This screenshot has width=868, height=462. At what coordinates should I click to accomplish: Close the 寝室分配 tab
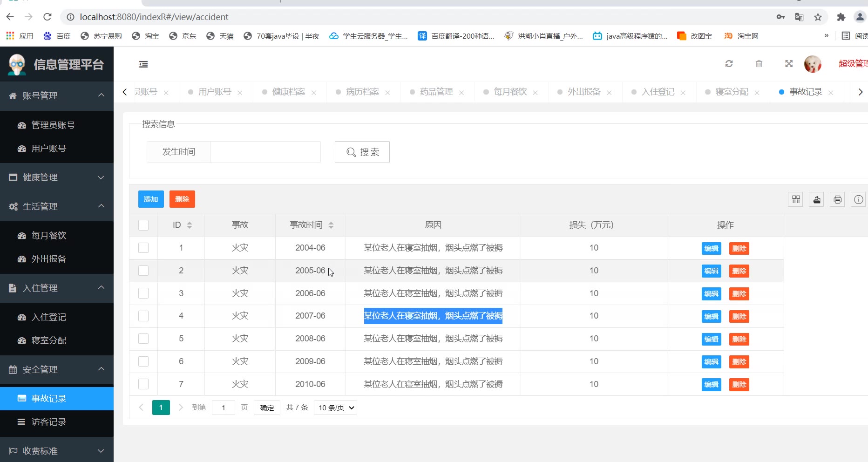757,93
